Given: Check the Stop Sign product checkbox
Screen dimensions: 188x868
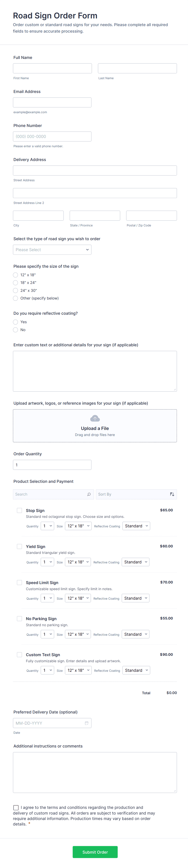Looking at the screenshot, I should coord(19,511).
